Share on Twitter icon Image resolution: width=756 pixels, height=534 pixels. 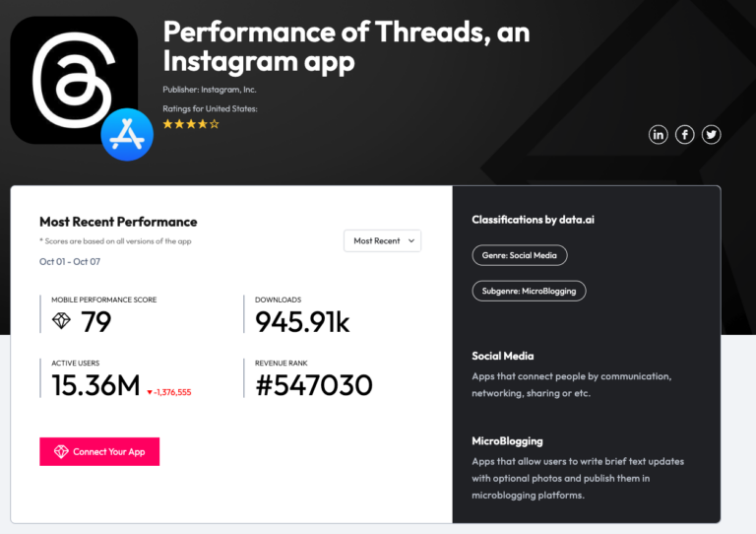coord(711,135)
